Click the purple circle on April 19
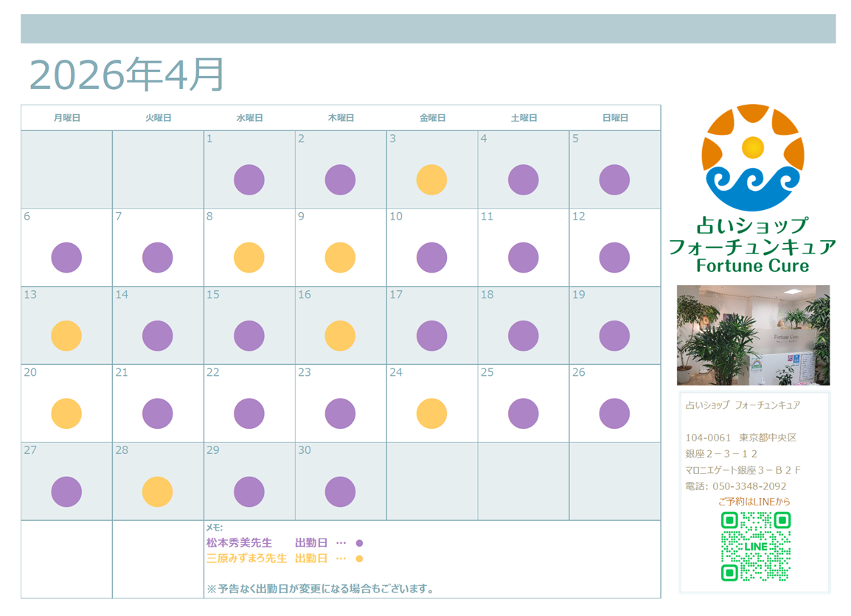This screenshot has width=851, height=616. click(614, 335)
